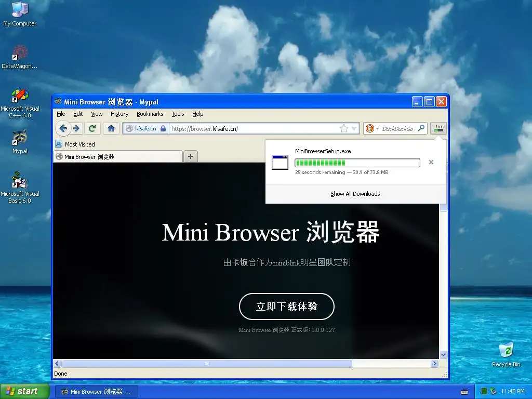
Task: Reload the page with the refresh icon
Action: pyautogui.click(x=92, y=128)
